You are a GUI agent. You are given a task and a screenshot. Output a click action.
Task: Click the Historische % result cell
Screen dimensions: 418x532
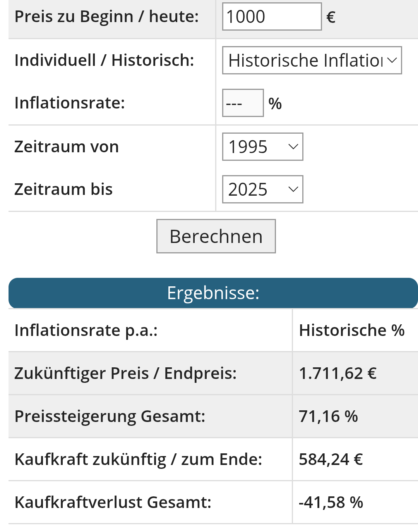coord(351,331)
